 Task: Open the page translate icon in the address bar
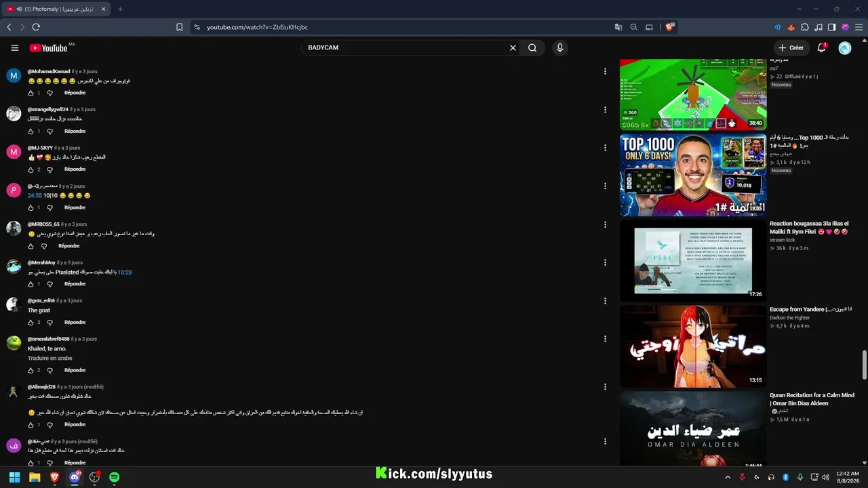click(x=618, y=27)
